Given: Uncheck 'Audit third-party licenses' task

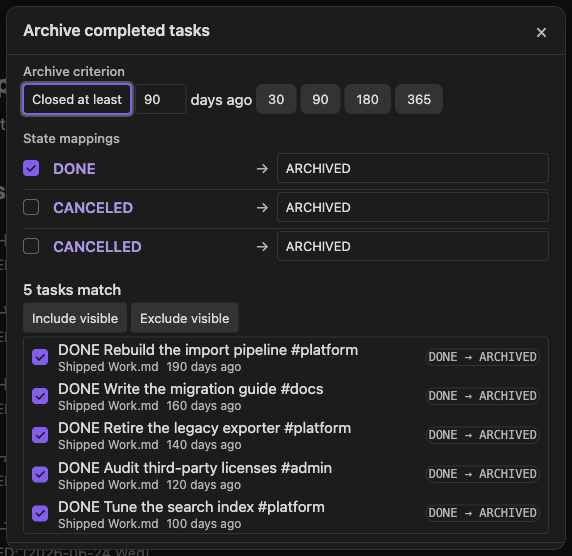Looking at the screenshot, I should [40, 474].
